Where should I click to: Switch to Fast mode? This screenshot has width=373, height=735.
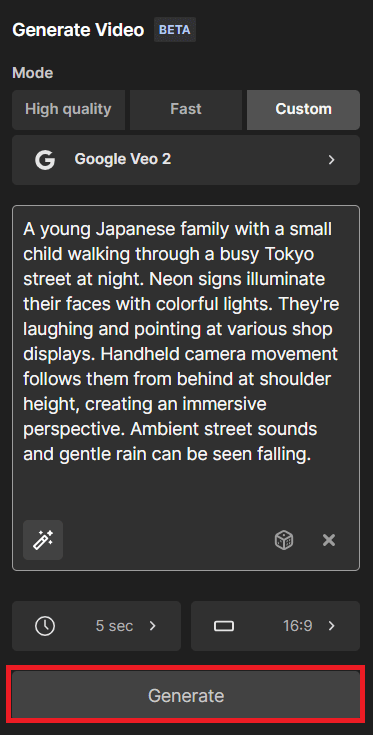point(186,110)
